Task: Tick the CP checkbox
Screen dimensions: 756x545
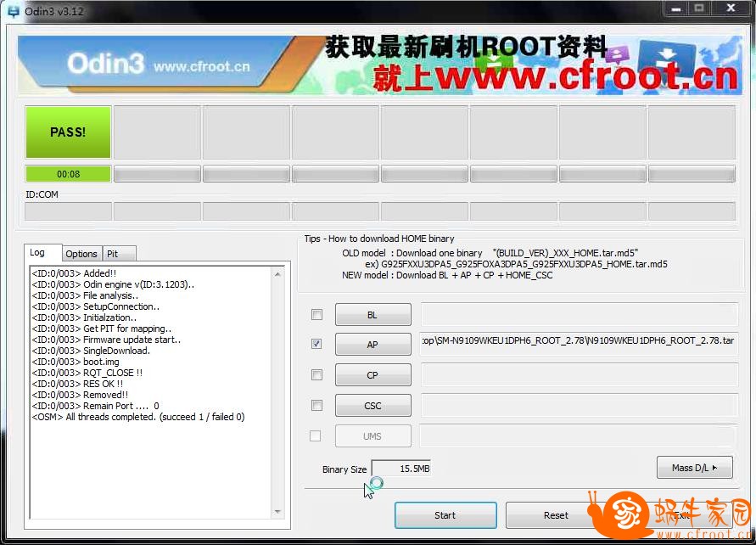Action: pyautogui.click(x=316, y=374)
